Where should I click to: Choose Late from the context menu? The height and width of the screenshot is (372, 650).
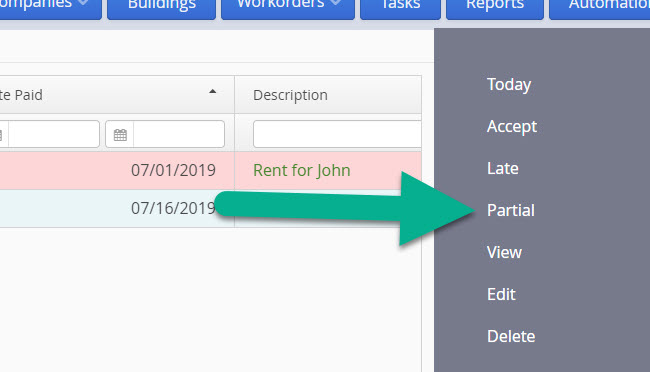pyautogui.click(x=502, y=168)
